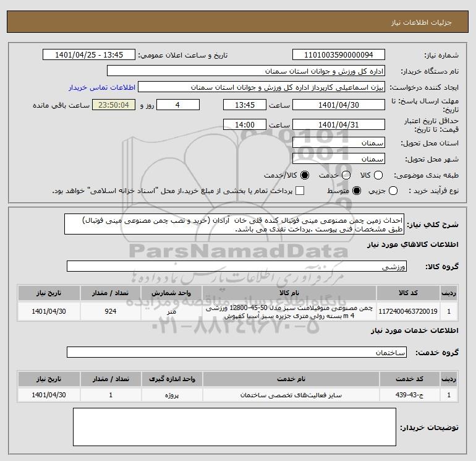
Task: Click the response deadline date 1401/04/30 field
Action: pos(339,105)
